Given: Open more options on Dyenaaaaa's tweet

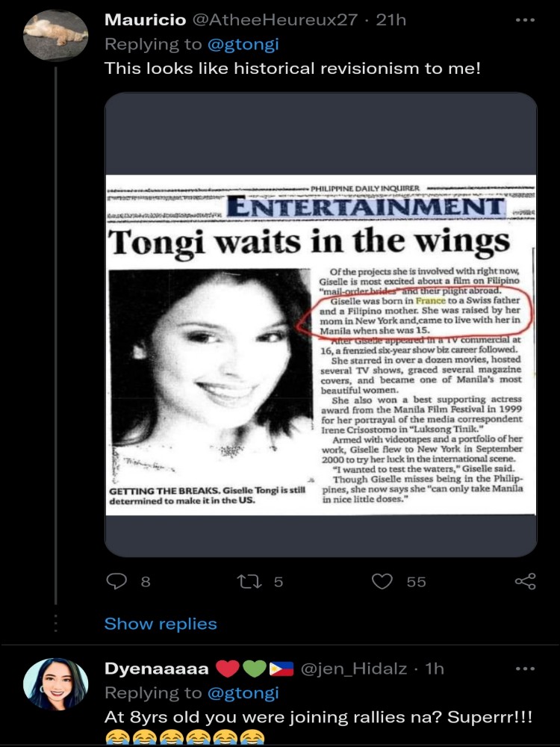Looking at the screenshot, I should click(x=526, y=669).
